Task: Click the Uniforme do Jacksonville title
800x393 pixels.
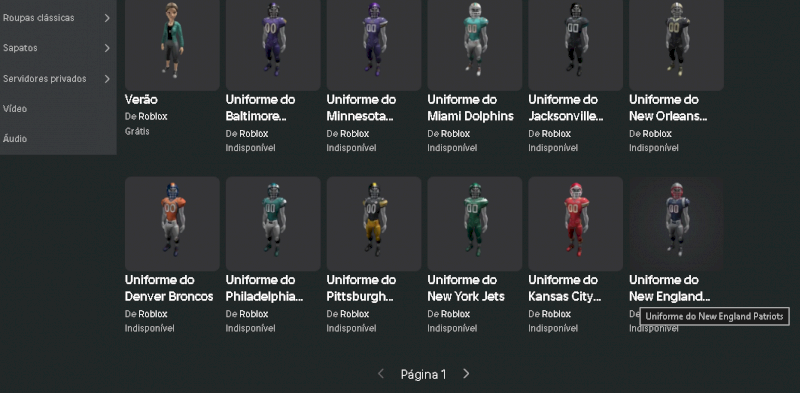Action: pyautogui.click(x=566, y=108)
